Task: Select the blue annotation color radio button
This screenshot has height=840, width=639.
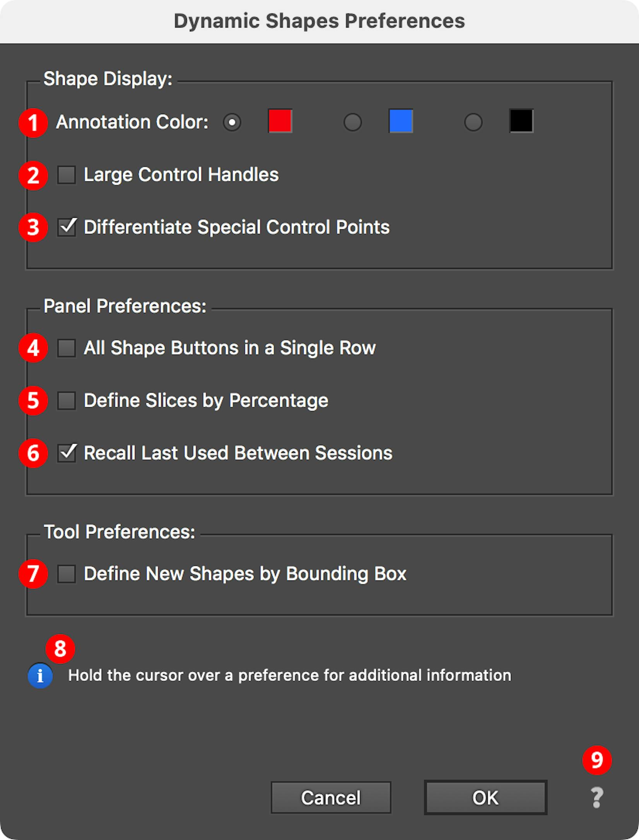Action: [x=352, y=123]
